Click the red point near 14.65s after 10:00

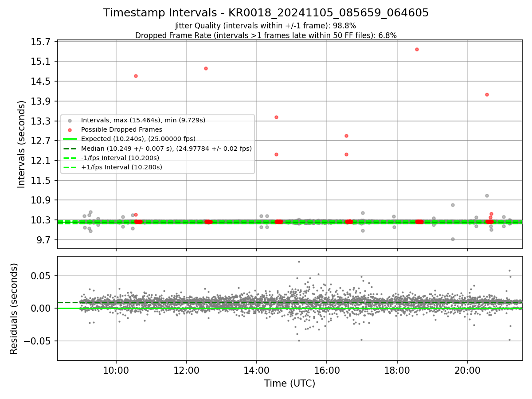click(x=136, y=76)
